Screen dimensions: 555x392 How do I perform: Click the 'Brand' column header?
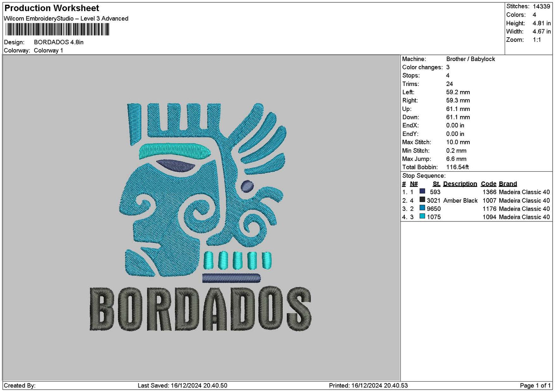508,184
